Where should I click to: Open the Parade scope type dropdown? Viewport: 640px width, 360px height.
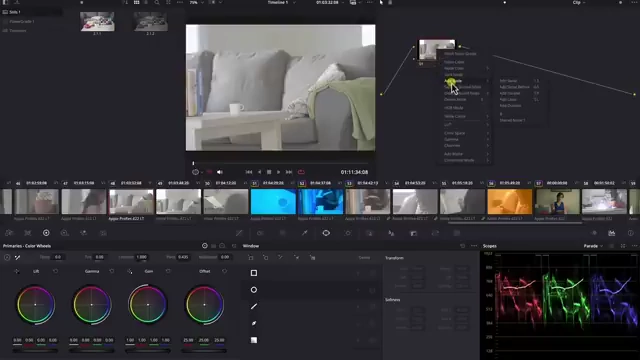coord(593,246)
